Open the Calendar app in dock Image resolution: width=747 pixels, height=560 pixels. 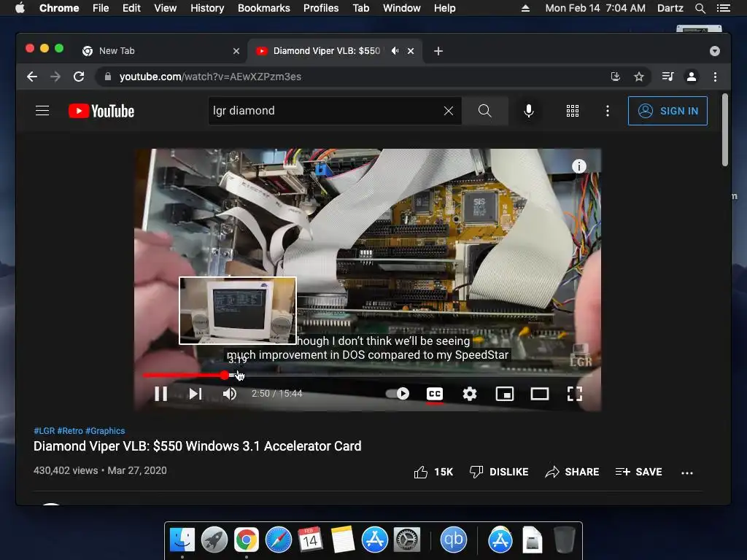(311, 540)
